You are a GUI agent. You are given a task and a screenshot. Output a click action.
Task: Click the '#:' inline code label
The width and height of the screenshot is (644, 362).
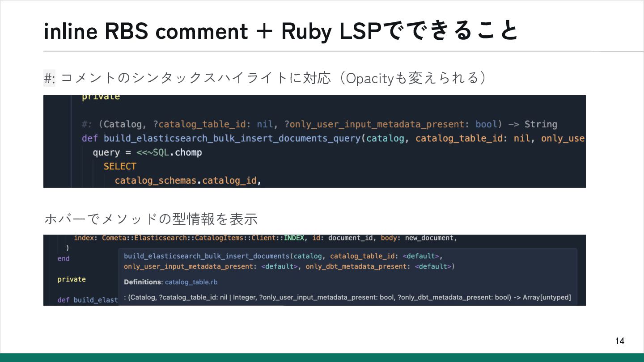pyautogui.click(x=49, y=78)
